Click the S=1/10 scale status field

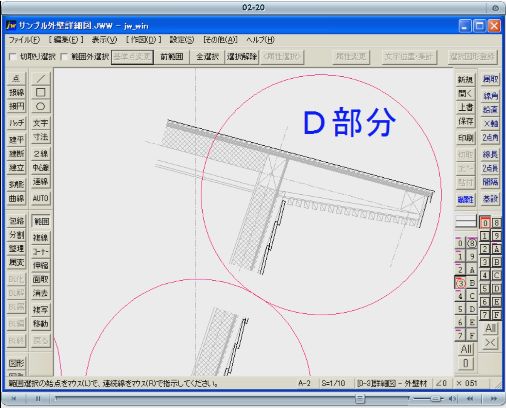coord(333,383)
